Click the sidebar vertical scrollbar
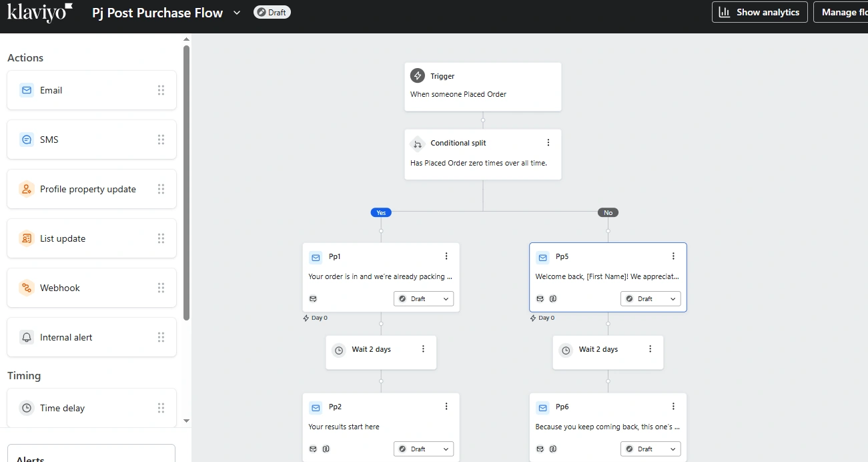 point(187,180)
